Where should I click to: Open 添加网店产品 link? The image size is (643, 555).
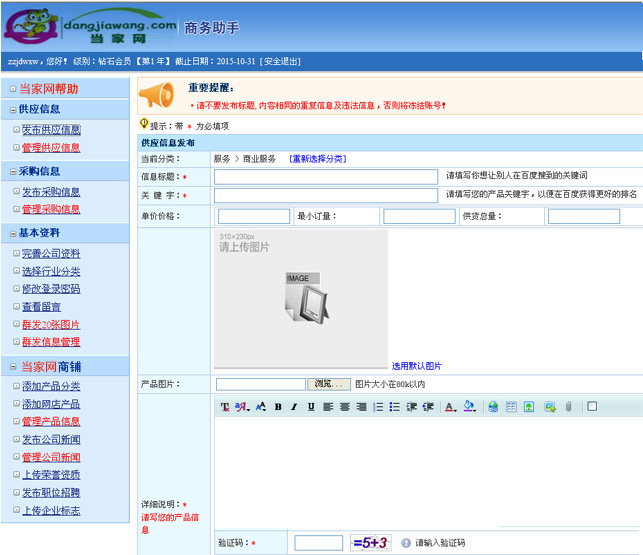[x=51, y=404]
